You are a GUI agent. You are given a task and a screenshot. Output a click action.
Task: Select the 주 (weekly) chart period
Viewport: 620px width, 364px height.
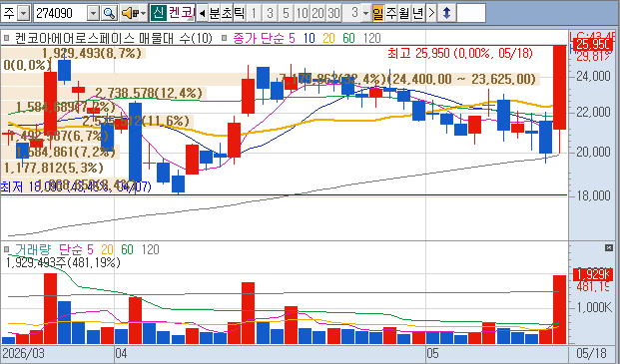pyautogui.click(x=390, y=13)
